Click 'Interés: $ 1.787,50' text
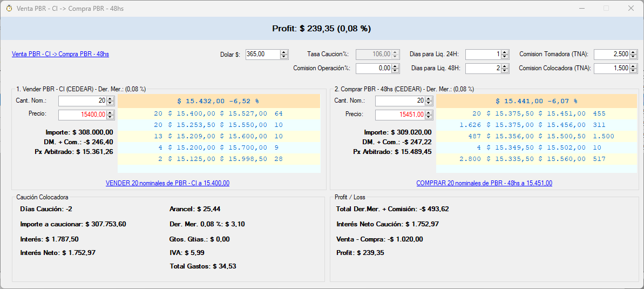The width and height of the screenshot is (644, 289). 49,239
